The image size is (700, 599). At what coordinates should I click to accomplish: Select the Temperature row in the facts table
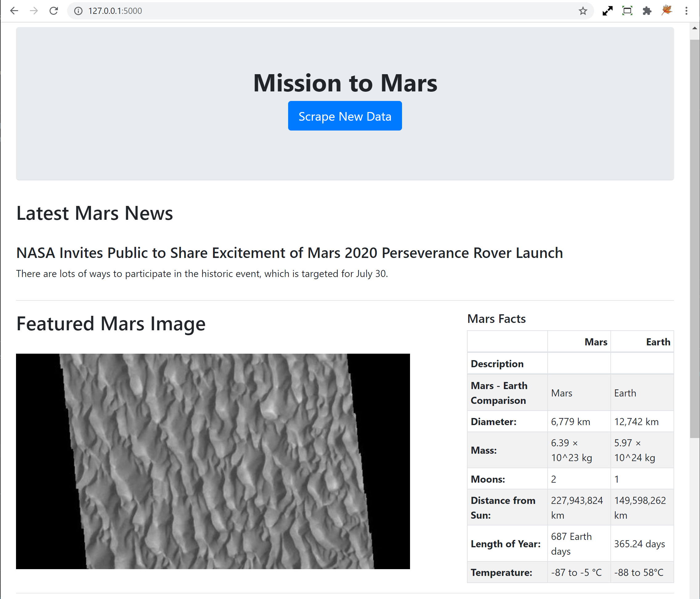[x=501, y=572]
